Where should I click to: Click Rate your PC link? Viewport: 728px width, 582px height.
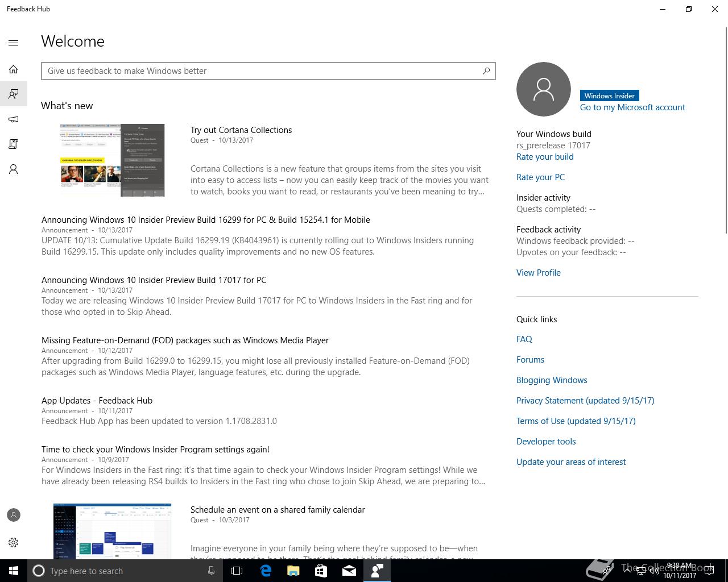coord(540,177)
